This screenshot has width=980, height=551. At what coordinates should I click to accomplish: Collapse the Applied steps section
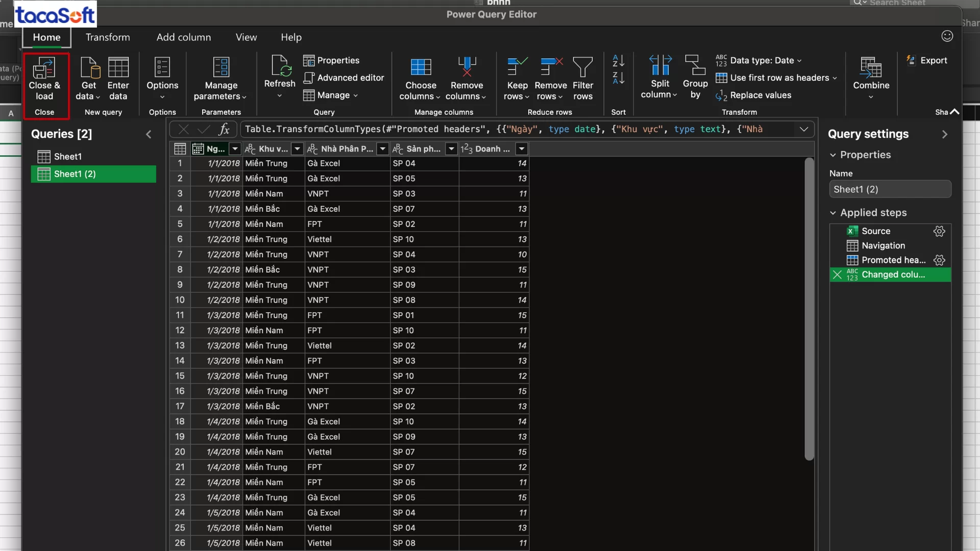[x=833, y=213]
